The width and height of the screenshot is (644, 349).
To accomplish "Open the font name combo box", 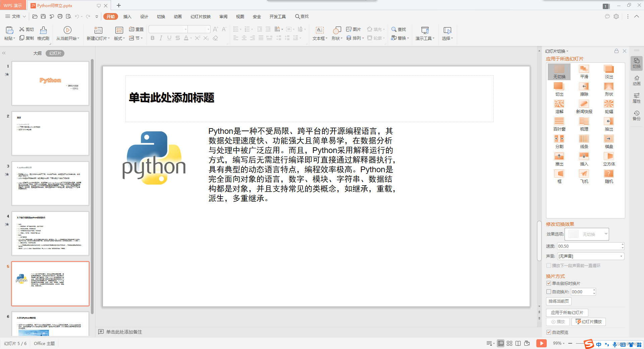I will (168, 30).
